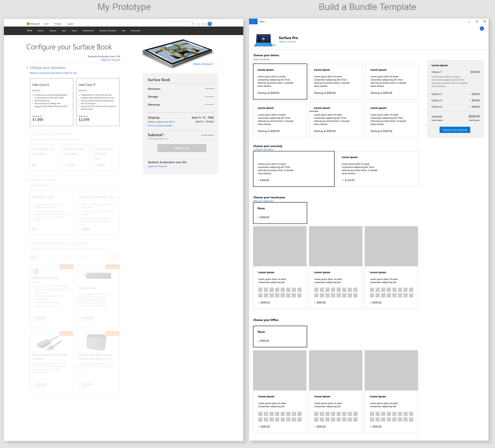The image size is (495, 448).
Task: Select the 128 GB SSD HD storage option
Action: click(x=44, y=158)
